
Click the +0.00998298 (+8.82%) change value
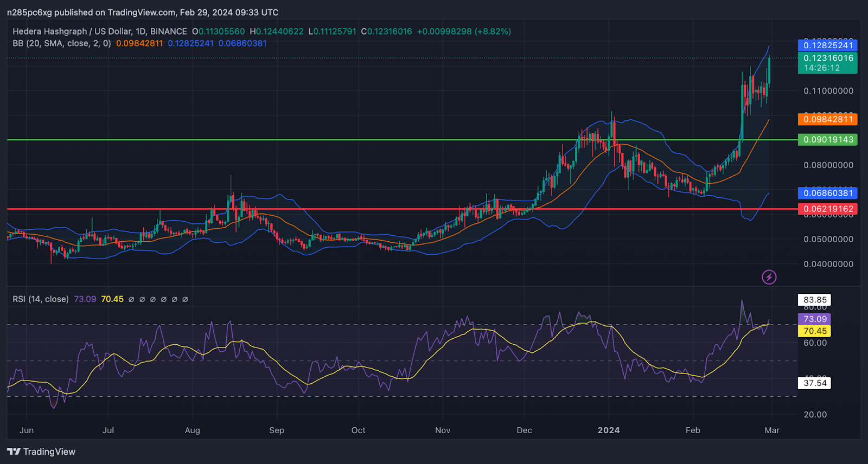pyautogui.click(x=464, y=31)
